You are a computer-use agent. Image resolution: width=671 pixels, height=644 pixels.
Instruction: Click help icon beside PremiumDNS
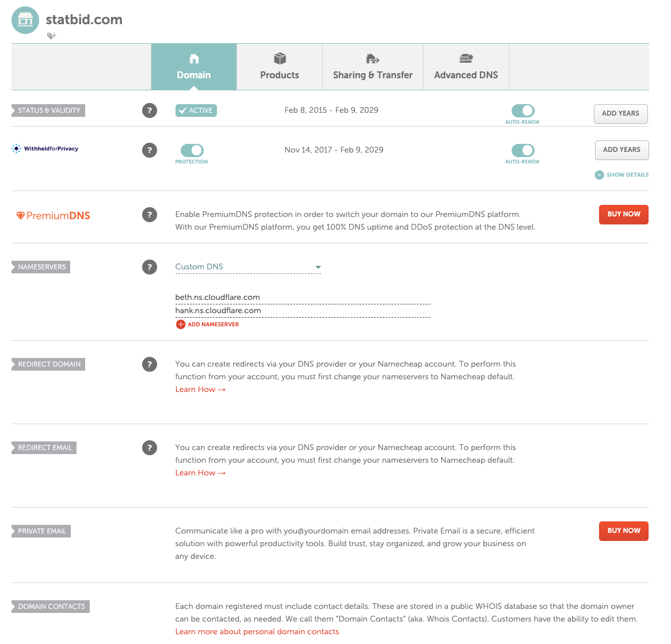point(150,215)
